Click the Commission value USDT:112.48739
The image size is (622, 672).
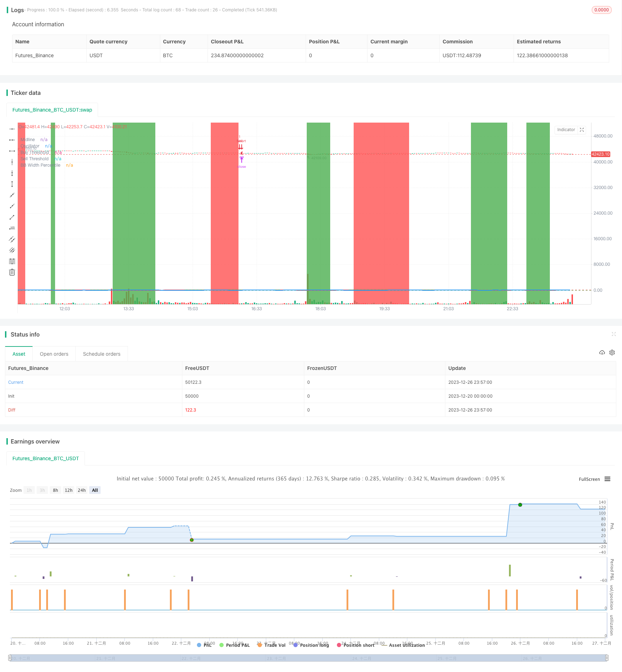[x=462, y=55]
